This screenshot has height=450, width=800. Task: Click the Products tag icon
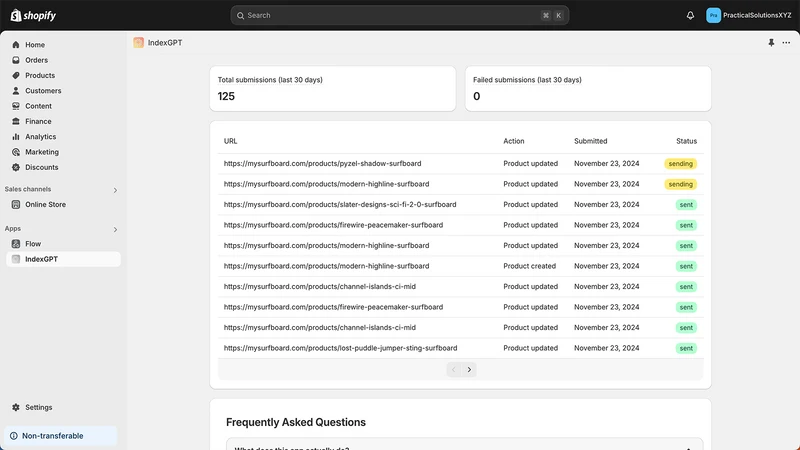[x=16, y=76]
